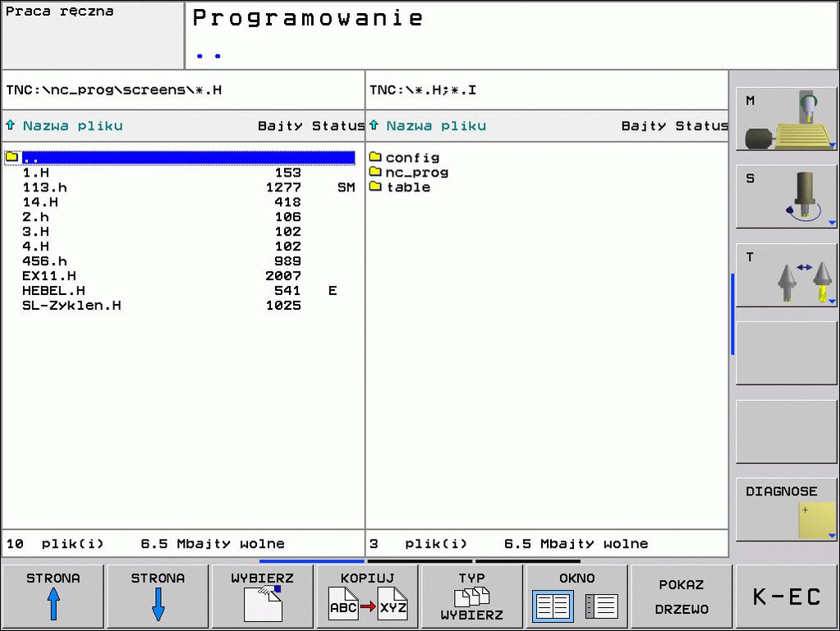Click the active blue softkey row indicator
The image size is (840, 631).
click(312, 561)
